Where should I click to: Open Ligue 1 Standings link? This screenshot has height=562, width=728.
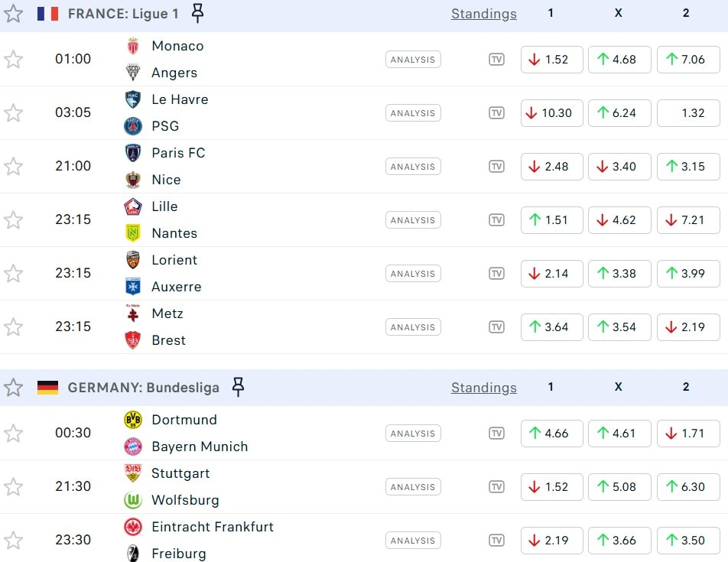coord(483,14)
